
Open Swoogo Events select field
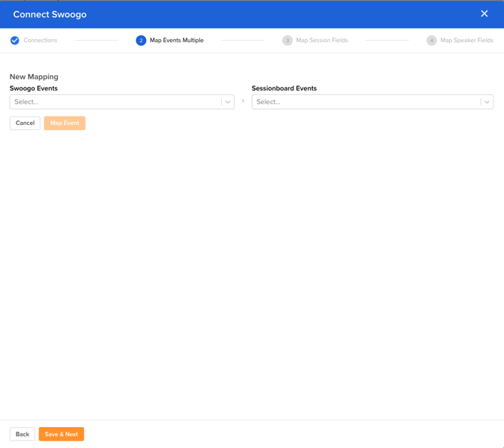(122, 102)
